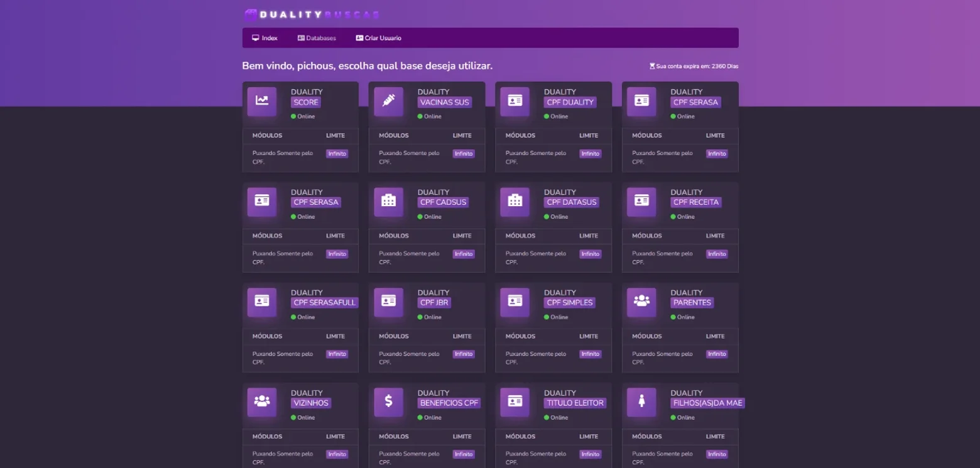The width and height of the screenshot is (980, 468).
Task: Click the Online status on CPF JBR card
Action: tap(430, 317)
